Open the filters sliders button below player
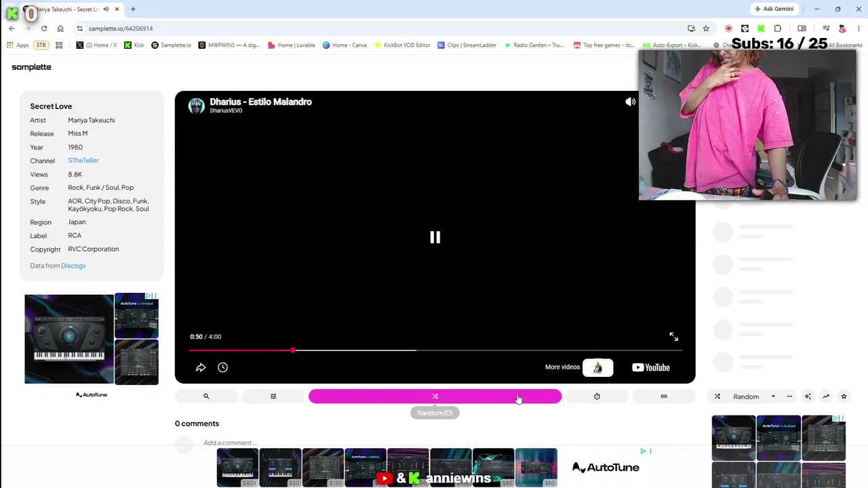868x488 pixels. [273, 396]
